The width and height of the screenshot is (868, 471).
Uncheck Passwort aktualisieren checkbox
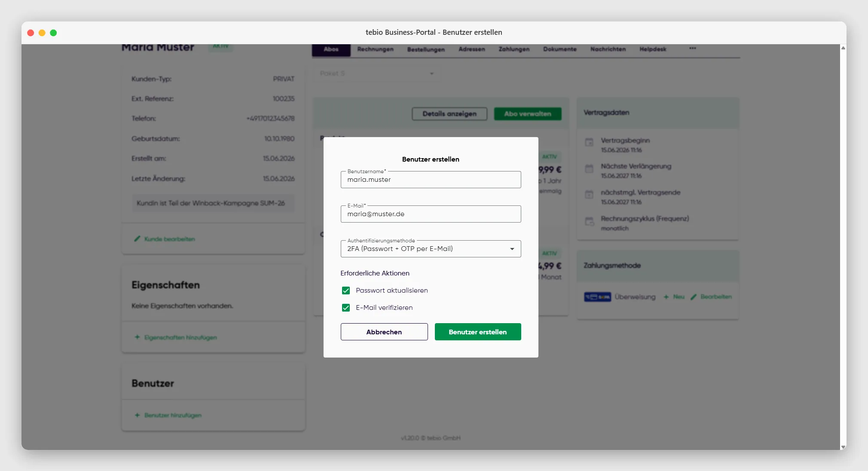346,291
